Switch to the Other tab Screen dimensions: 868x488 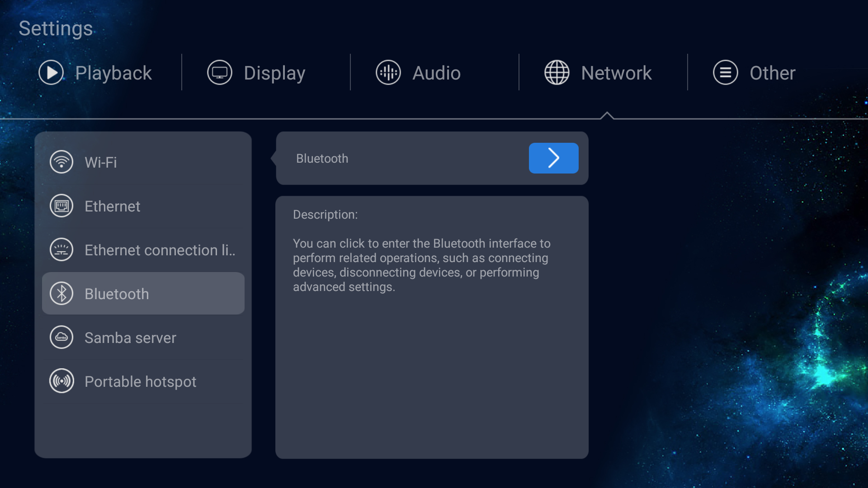pyautogui.click(x=754, y=73)
